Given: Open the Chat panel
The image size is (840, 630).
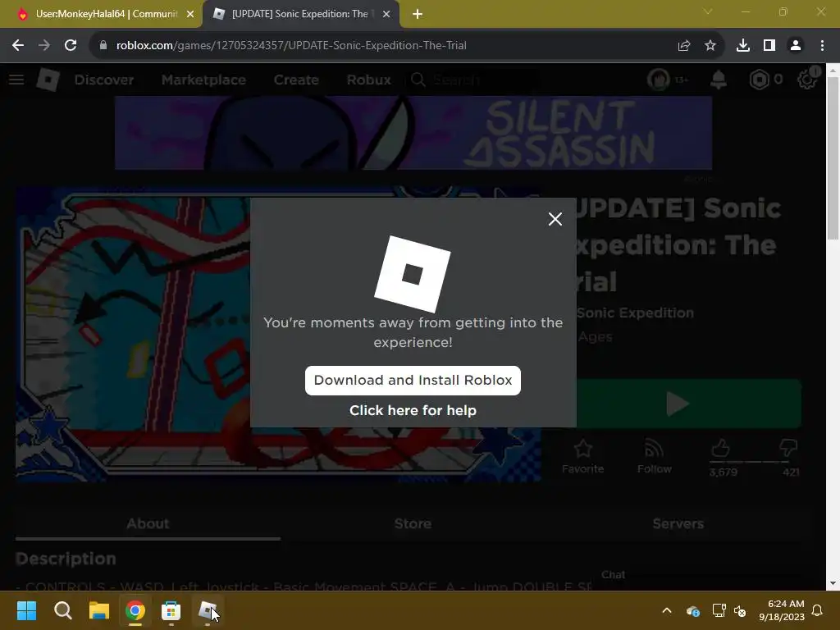Looking at the screenshot, I should click(x=613, y=575).
